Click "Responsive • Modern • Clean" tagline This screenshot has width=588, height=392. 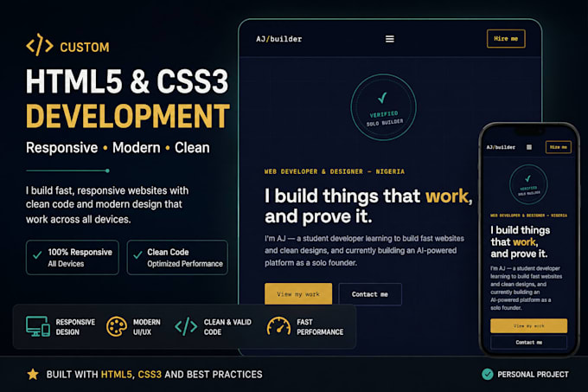(118, 148)
